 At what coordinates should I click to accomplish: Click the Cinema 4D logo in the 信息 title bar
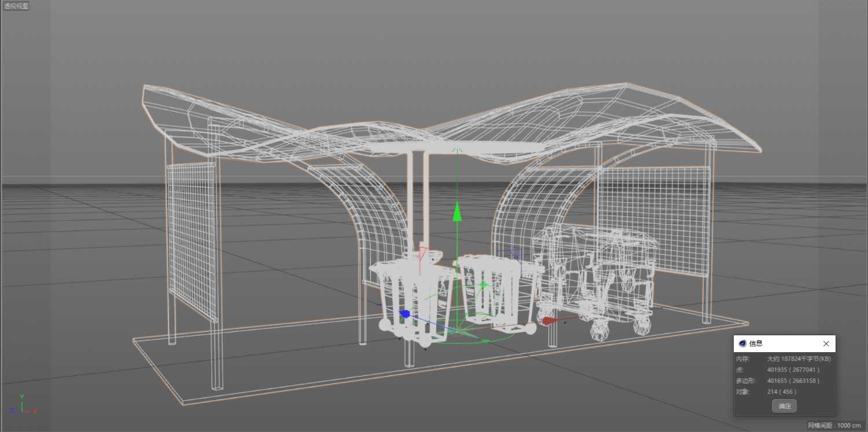[x=742, y=343]
